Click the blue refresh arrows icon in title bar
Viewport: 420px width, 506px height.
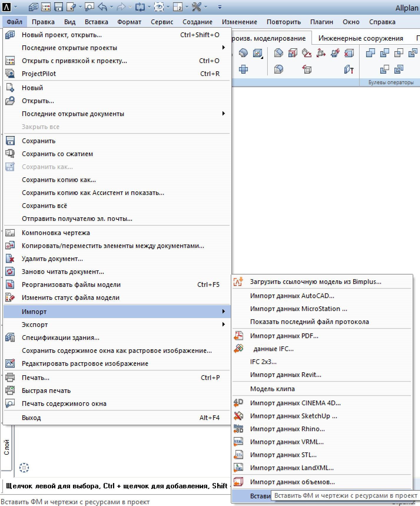pyautogui.click(x=140, y=7)
